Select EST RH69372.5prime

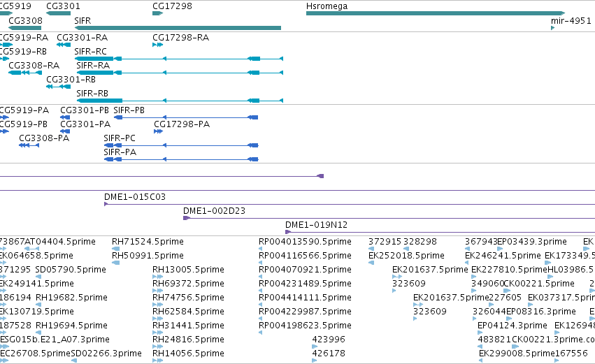tap(188, 284)
